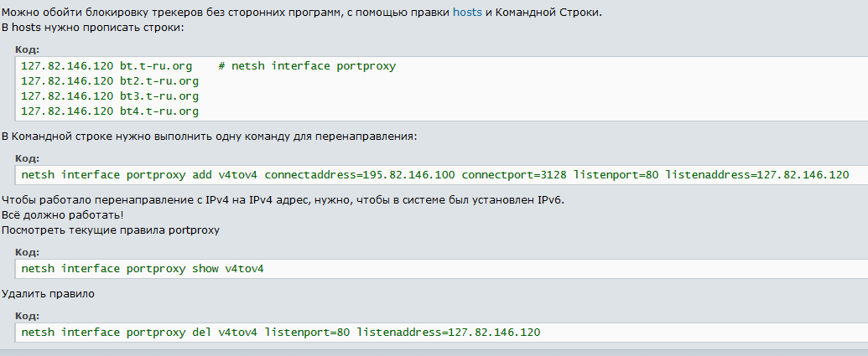Click the Код label above the del command
The height and width of the screenshot is (356, 868).
pos(27,316)
